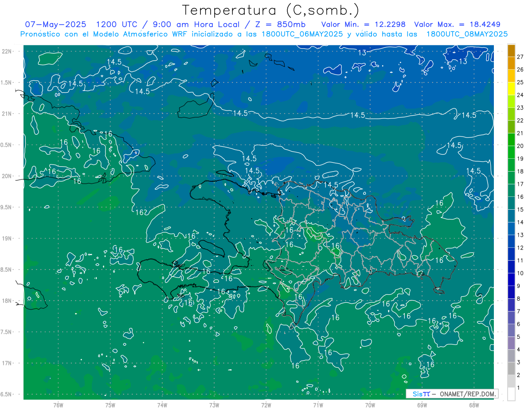This screenshot has width=532, height=411.
Task: Click the "17" color scale label
Action: coord(520,184)
